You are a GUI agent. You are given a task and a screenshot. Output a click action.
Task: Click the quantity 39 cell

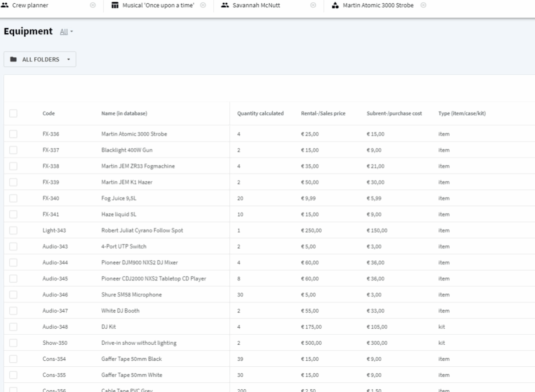coord(240,358)
